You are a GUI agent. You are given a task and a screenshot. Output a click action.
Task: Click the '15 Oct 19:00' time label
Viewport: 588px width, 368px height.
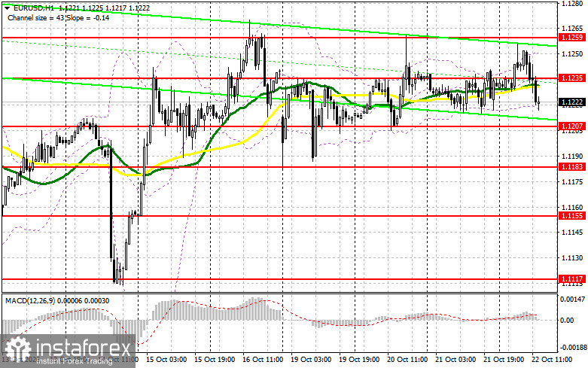(215, 360)
